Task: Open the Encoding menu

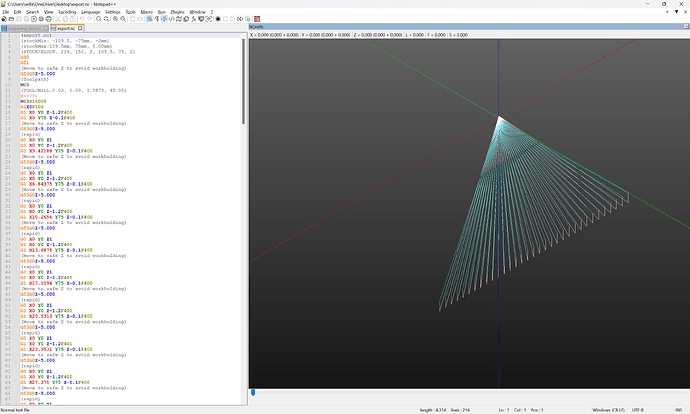Action: click(67, 12)
